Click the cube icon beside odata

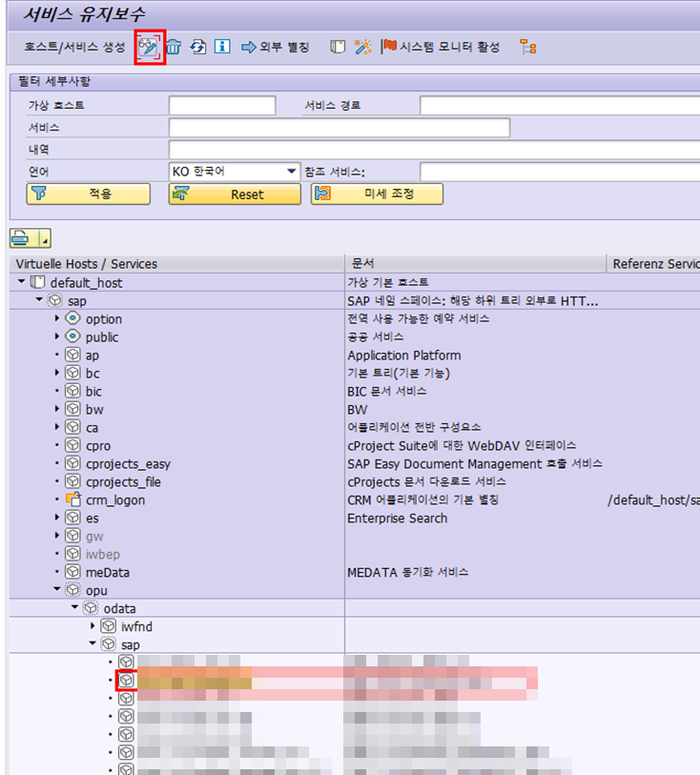coord(91,608)
